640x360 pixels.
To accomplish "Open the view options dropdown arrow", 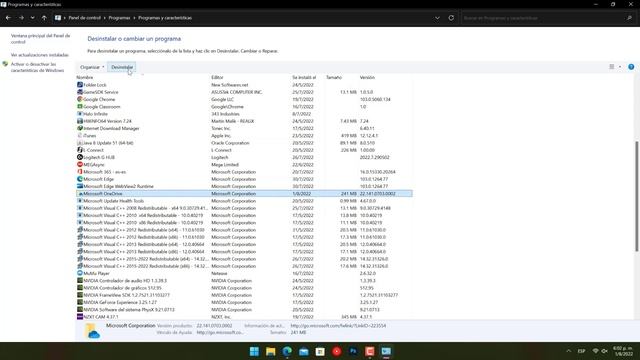I will [x=620, y=67].
